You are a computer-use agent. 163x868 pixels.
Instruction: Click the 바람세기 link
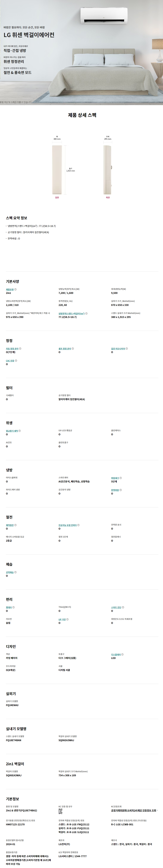pos(115,478)
